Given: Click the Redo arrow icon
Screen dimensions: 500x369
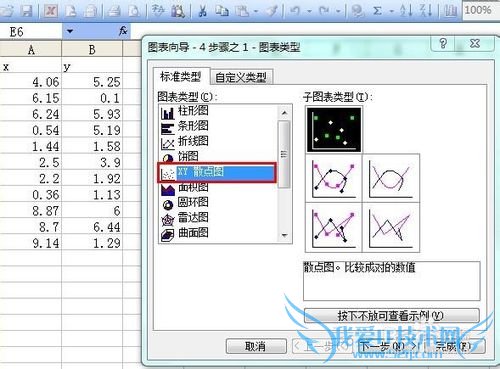Looking at the screenshot, I should click(324, 11).
